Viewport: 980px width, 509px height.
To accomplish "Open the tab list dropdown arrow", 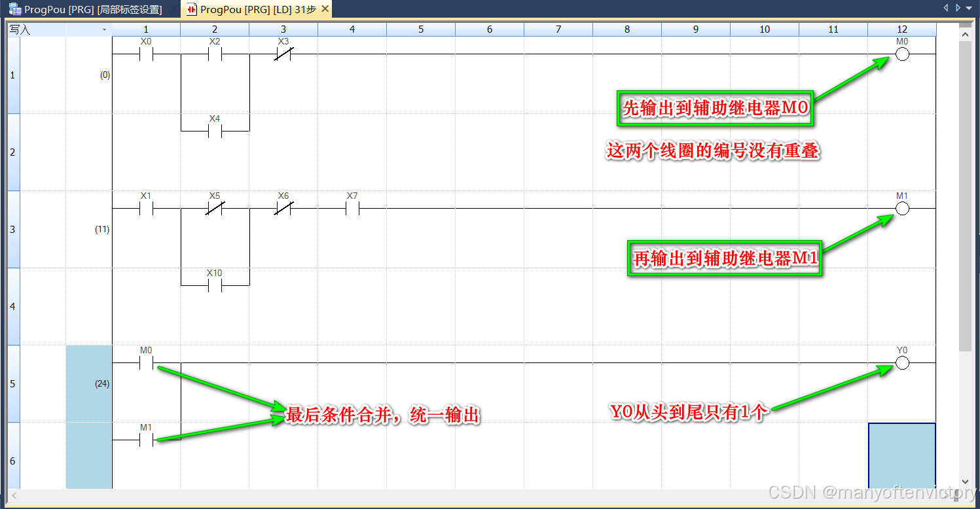I will [969, 9].
